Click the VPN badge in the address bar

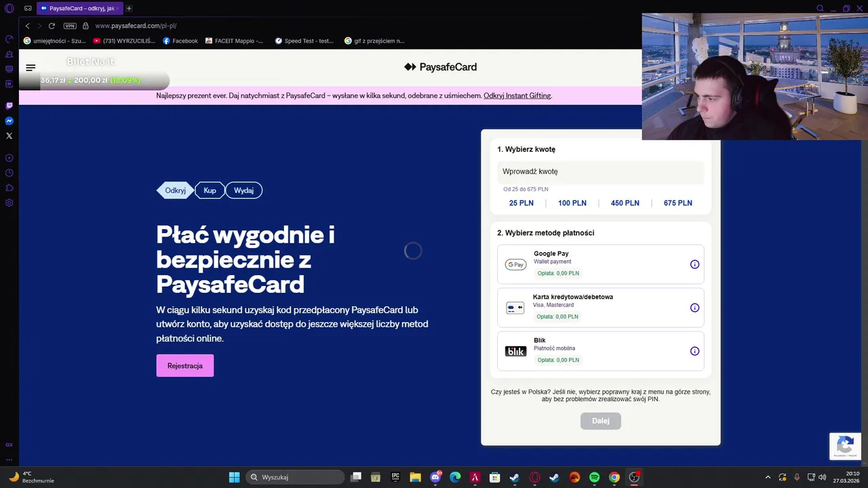(70, 26)
